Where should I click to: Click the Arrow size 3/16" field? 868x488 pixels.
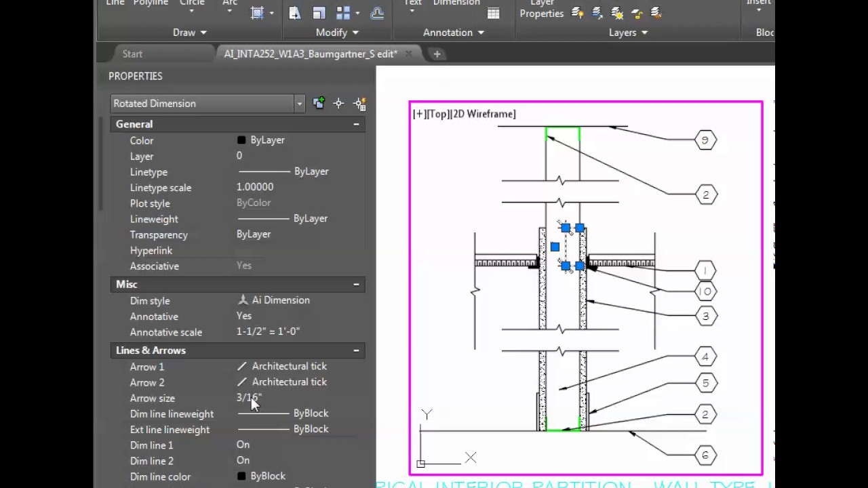click(249, 399)
